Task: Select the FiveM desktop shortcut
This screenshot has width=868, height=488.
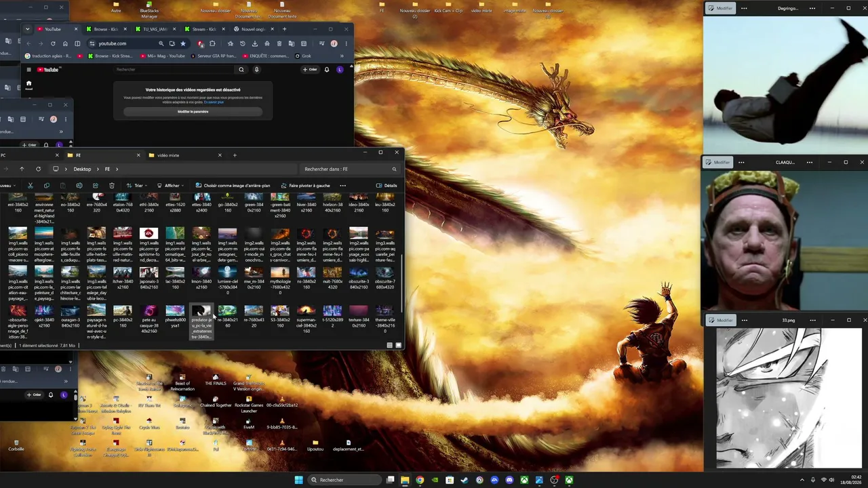Action: (249, 423)
